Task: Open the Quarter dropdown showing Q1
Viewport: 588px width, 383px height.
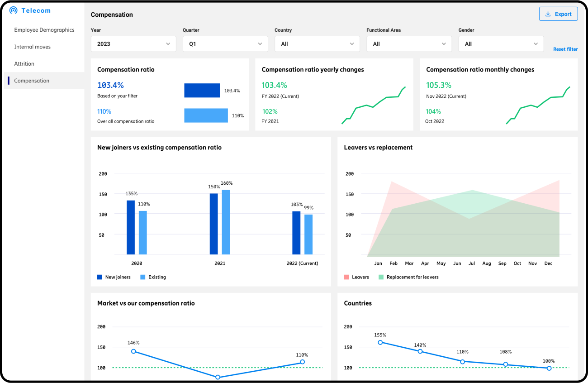Action: pyautogui.click(x=225, y=44)
